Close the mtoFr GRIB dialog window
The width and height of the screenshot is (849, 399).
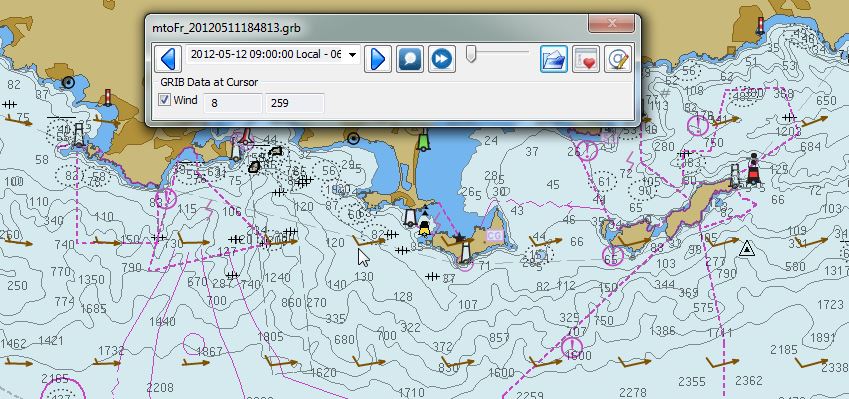612,23
